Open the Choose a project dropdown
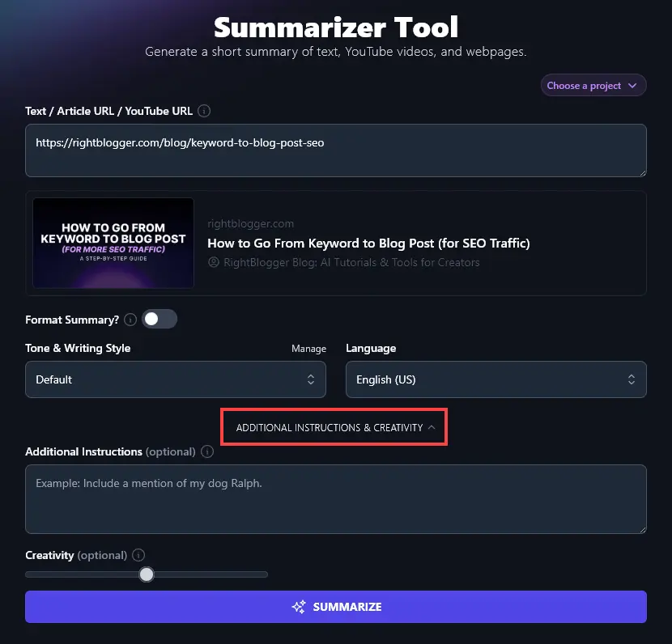Screen dimensions: 672x644 coord(593,85)
